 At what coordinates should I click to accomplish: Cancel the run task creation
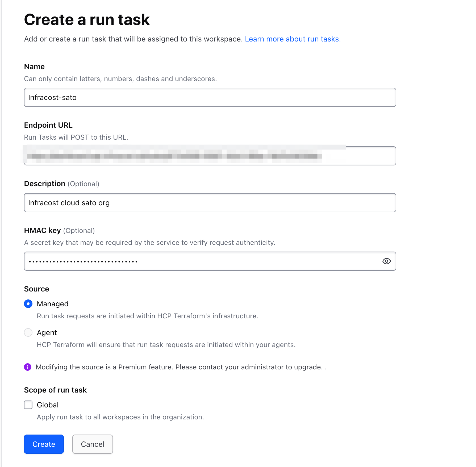93,444
